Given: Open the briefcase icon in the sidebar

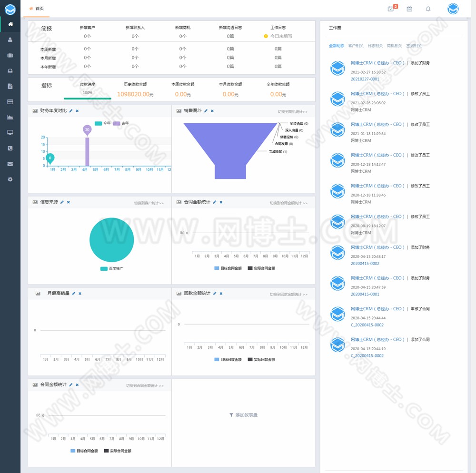Looking at the screenshot, I should point(10,55).
